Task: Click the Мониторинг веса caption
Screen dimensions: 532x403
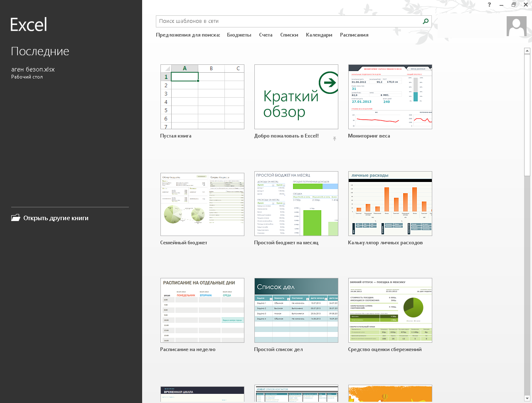Action: point(369,136)
